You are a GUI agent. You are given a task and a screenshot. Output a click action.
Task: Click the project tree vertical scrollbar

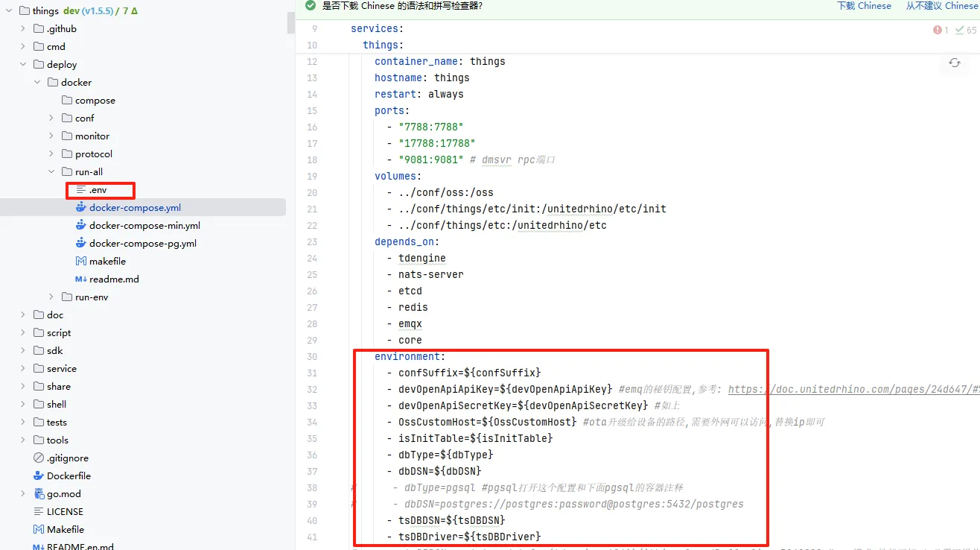[291, 22]
